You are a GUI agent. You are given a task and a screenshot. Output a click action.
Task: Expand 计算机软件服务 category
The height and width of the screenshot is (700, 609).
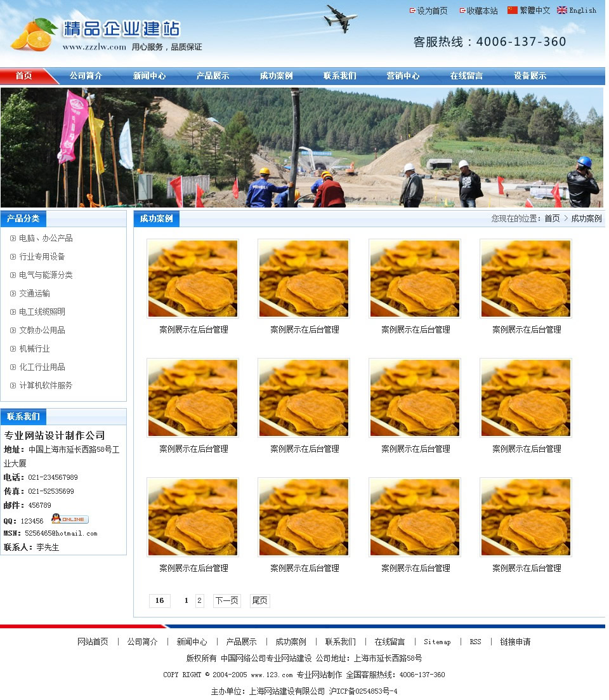click(46, 385)
